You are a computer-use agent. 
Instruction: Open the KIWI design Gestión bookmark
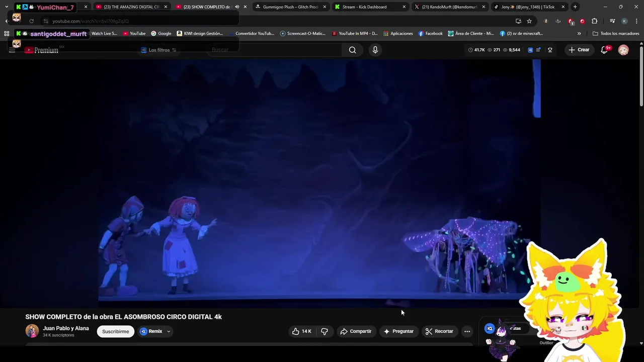pyautogui.click(x=200, y=34)
